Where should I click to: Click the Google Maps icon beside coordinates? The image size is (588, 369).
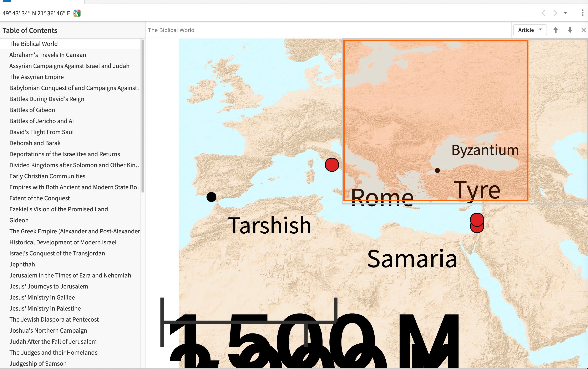click(x=77, y=13)
